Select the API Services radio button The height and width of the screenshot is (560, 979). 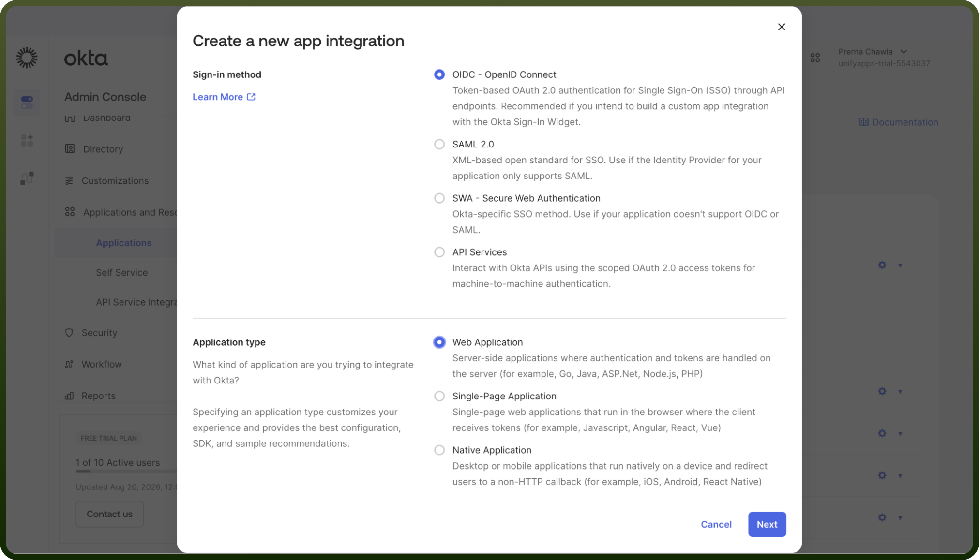tap(439, 252)
